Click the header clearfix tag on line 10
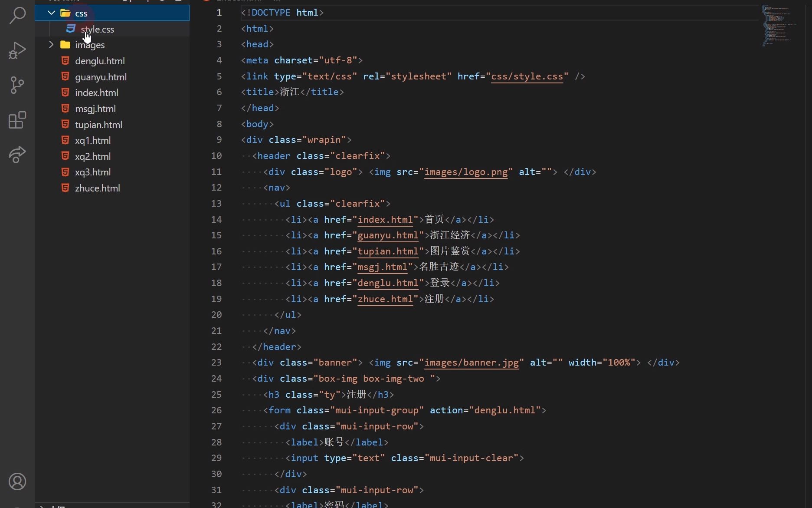This screenshot has width=812, height=508. (321, 156)
